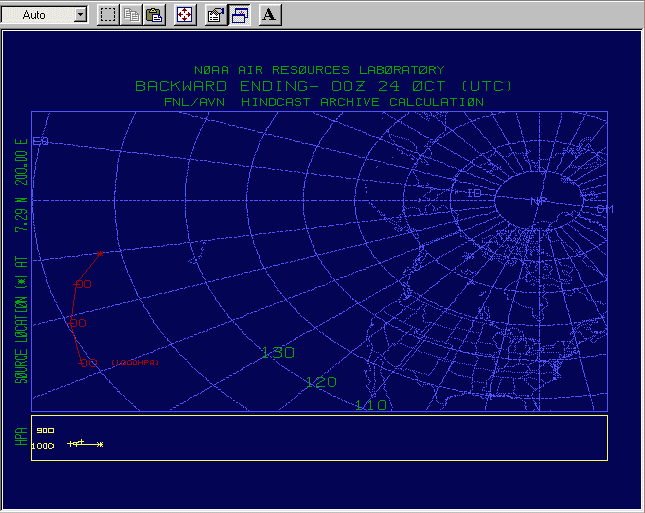Click the top red 00 trajectory marker

pos(83,285)
